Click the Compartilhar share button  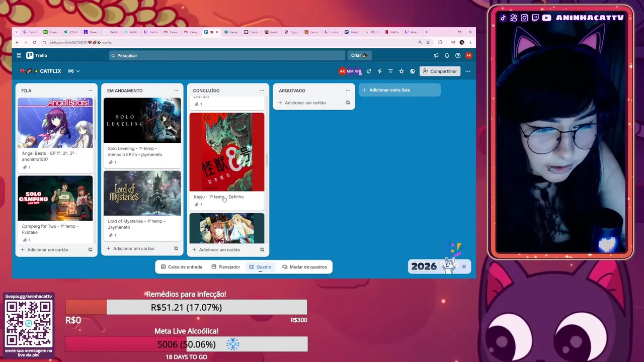tap(439, 71)
